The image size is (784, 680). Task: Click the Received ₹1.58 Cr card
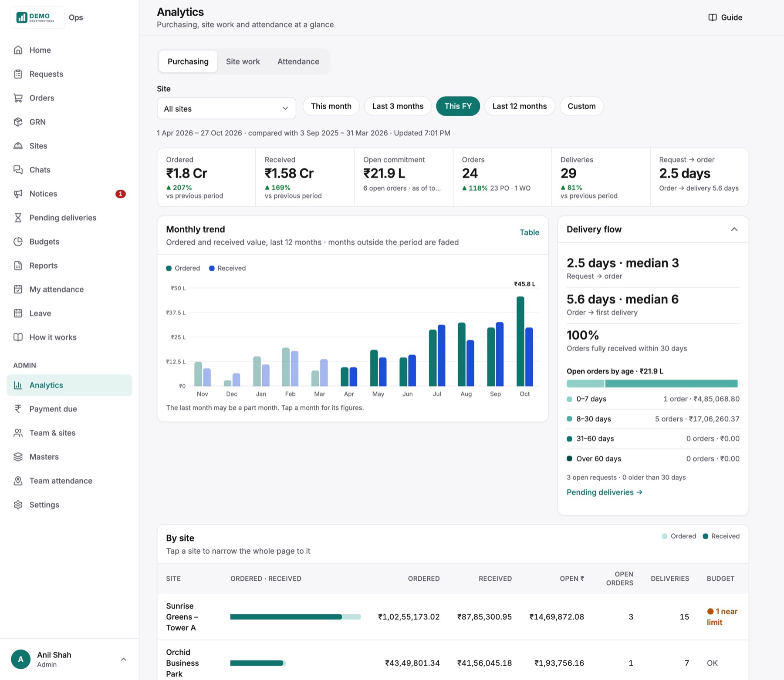click(x=305, y=177)
